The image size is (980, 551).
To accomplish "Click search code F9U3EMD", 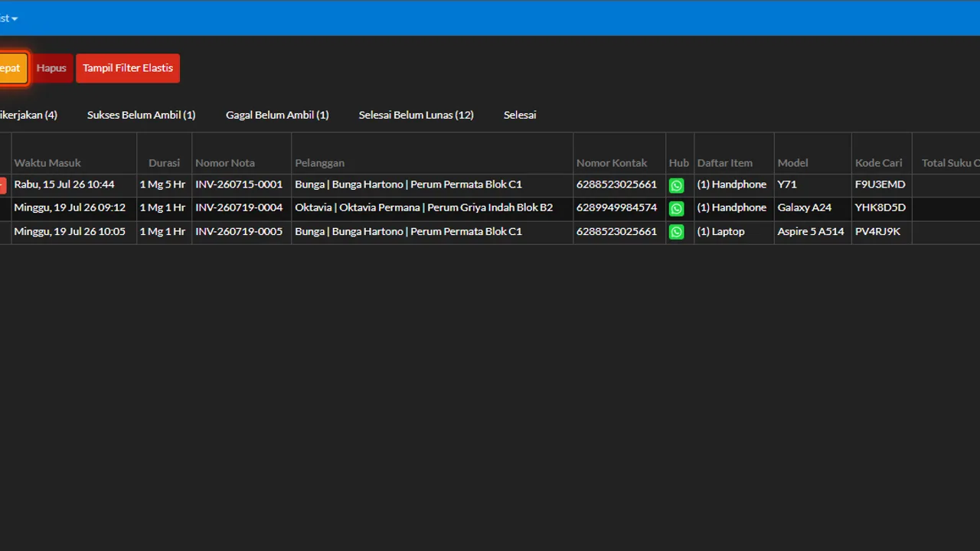I will click(x=880, y=184).
